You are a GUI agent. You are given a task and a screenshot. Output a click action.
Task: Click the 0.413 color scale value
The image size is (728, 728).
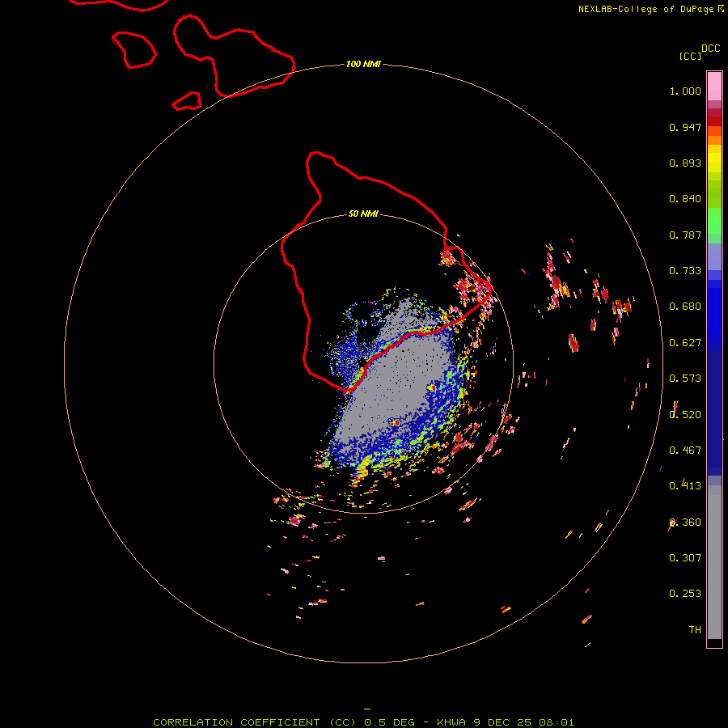(x=685, y=486)
